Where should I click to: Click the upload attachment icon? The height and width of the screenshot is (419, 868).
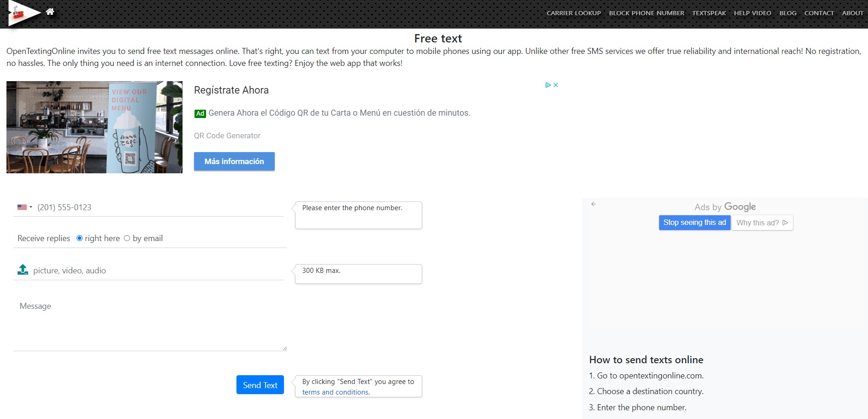coord(23,270)
